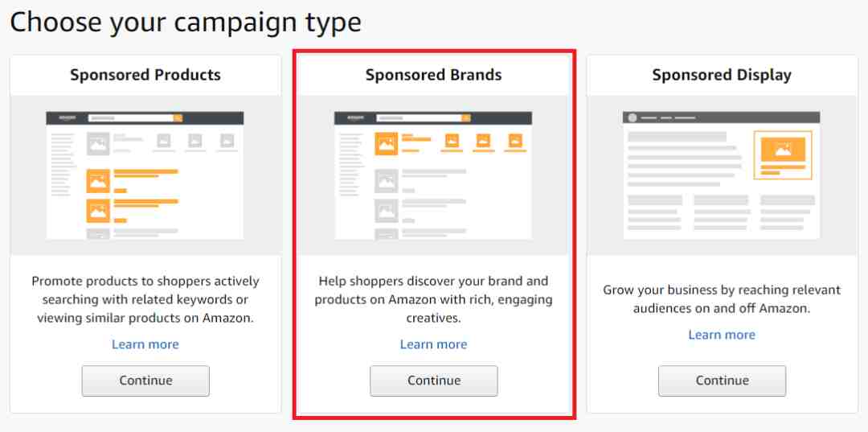This screenshot has width=868, height=432.
Task: Click Continue under Sponsored Brands
Action: (434, 381)
